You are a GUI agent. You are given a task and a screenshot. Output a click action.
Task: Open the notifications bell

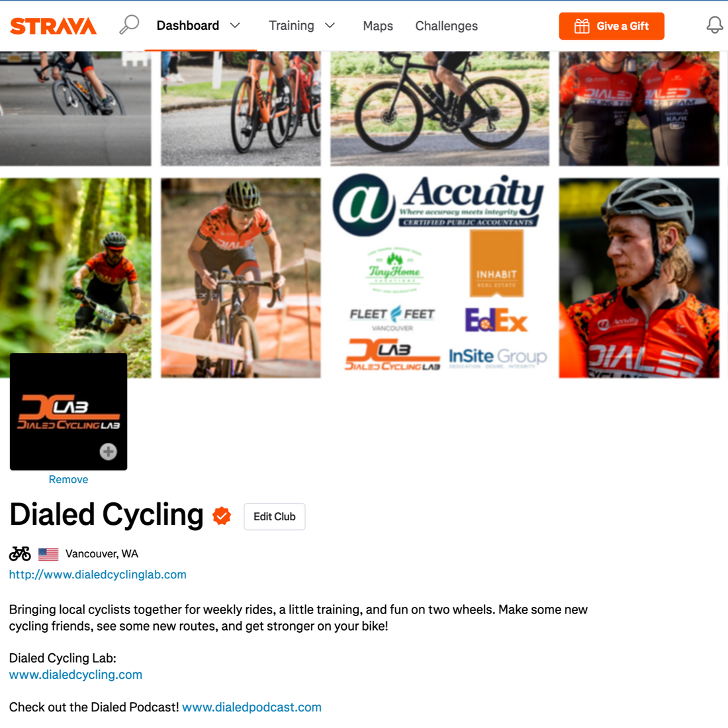point(715,25)
